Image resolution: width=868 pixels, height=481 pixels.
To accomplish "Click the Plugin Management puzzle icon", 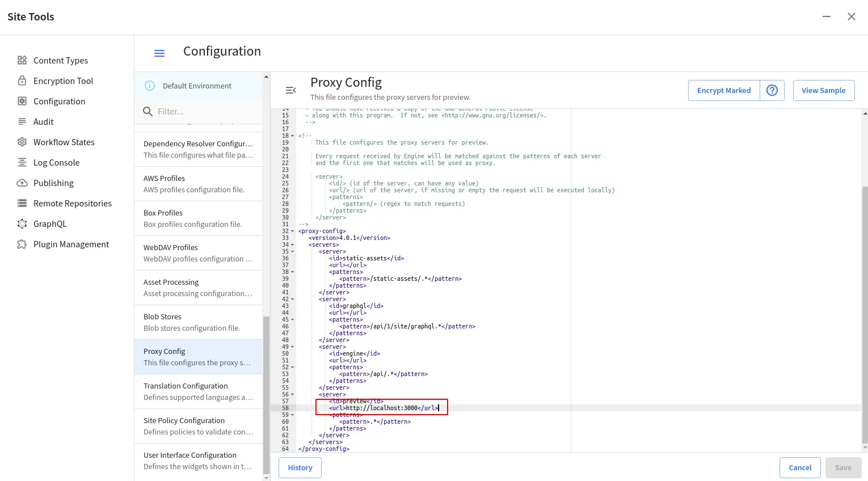I will click(x=22, y=244).
